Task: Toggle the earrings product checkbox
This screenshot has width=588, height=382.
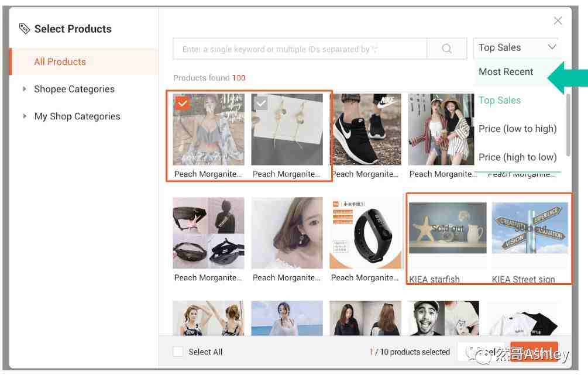Action: (260, 103)
